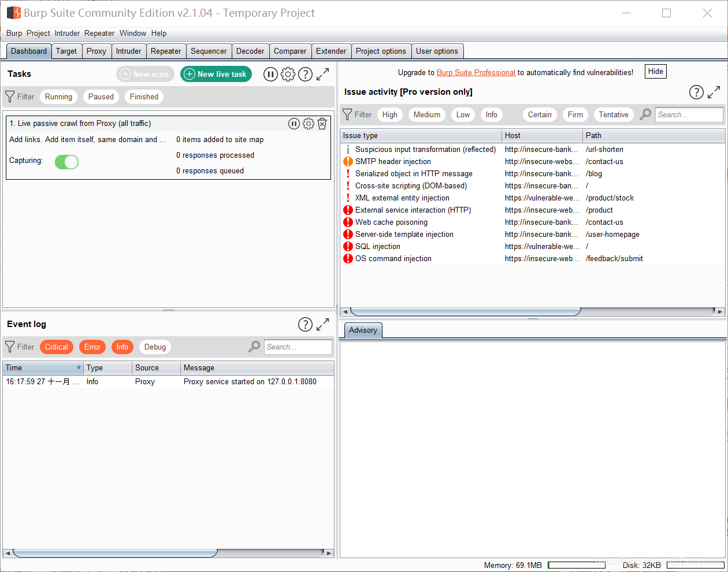Delete the live passive crawl task

(322, 124)
